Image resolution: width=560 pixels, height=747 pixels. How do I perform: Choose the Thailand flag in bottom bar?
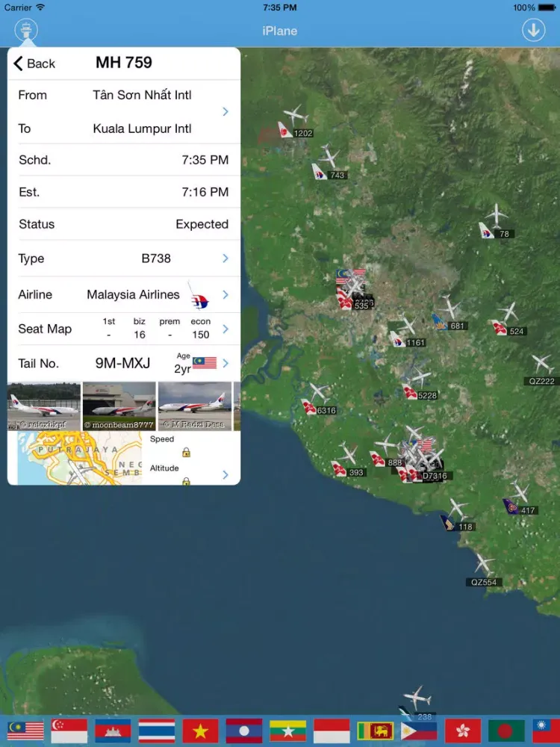coord(157,731)
